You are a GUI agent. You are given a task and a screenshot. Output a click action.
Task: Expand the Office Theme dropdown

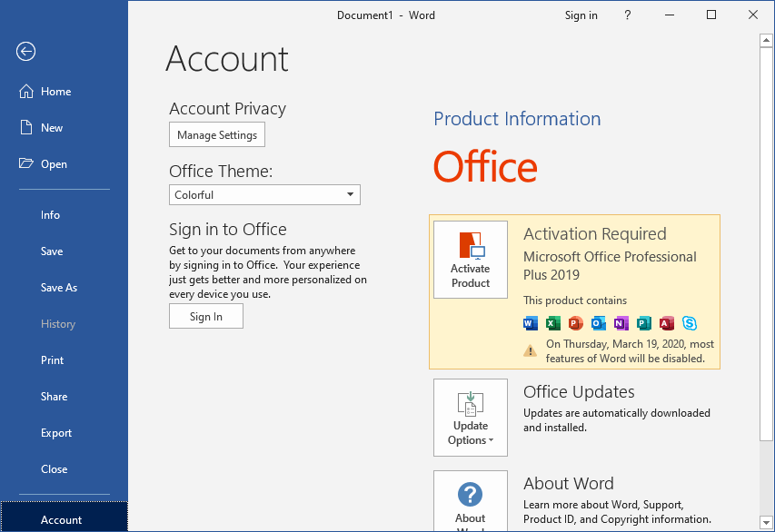click(351, 195)
